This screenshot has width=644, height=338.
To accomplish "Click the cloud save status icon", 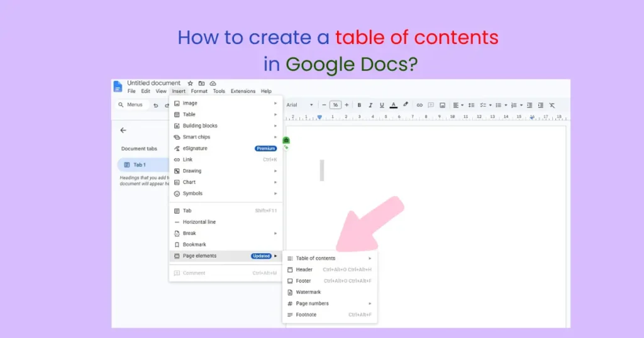I will point(213,84).
